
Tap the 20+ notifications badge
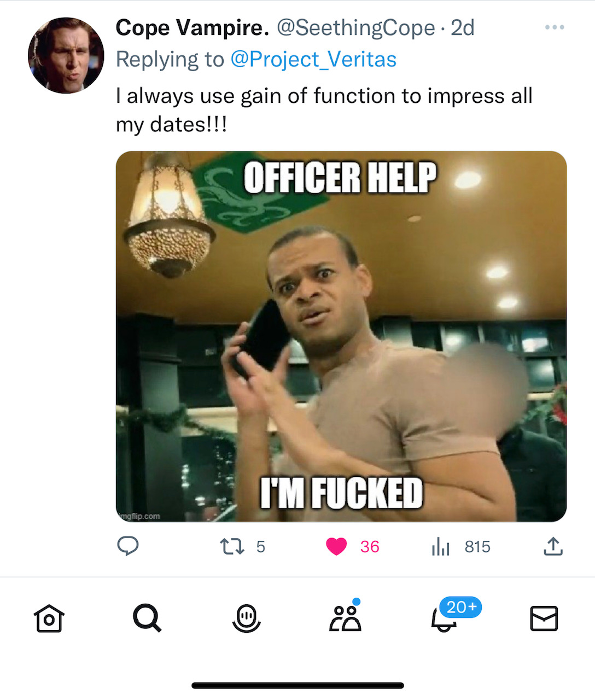[460, 606]
